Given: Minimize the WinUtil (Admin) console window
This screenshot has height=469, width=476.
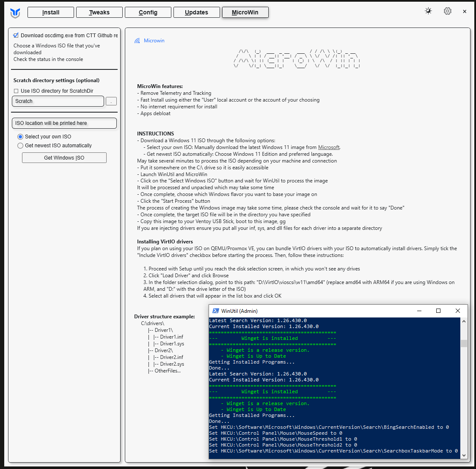Looking at the screenshot, I should tap(419, 311).
